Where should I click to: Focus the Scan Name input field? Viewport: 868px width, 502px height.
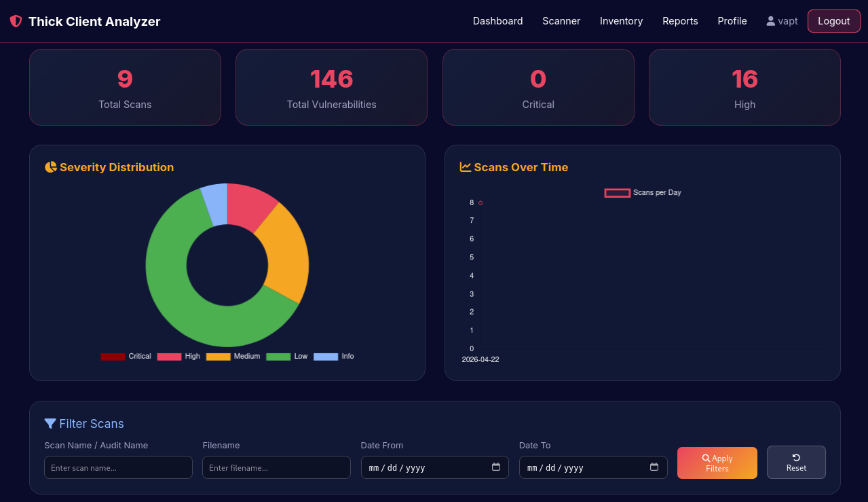click(x=118, y=467)
